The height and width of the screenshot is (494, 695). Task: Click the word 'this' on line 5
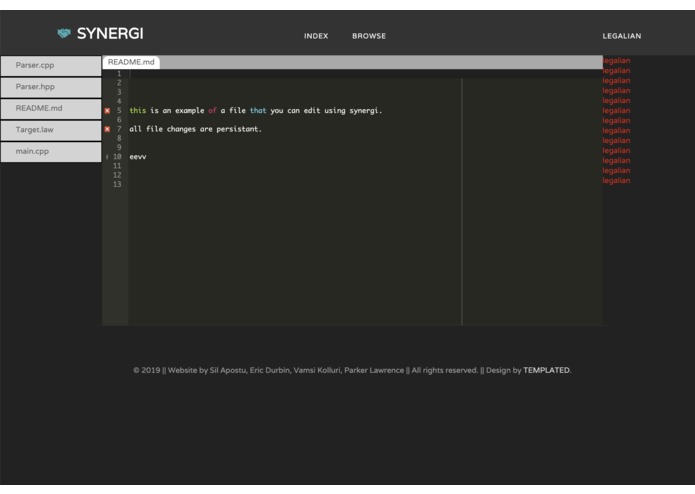[137, 111]
